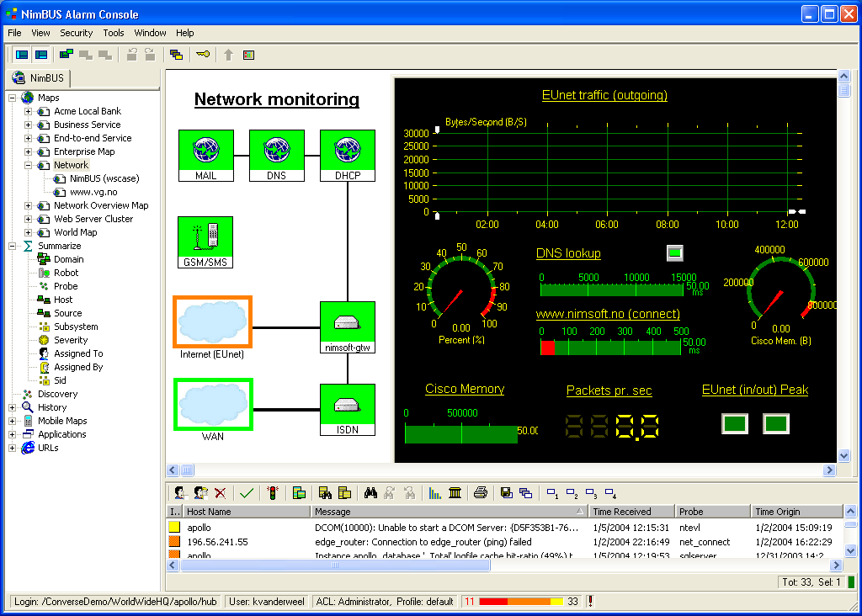The height and width of the screenshot is (616, 862).
Task: Expand the History tree node
Action: point(12,408)
